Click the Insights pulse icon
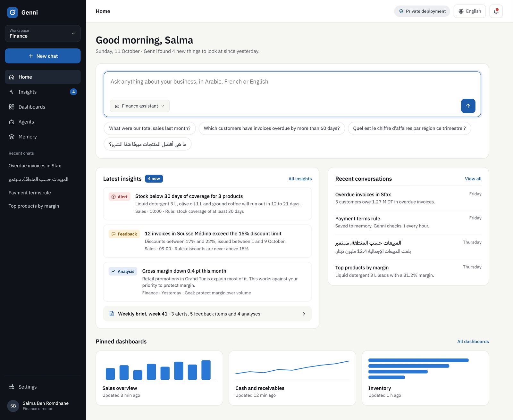 [x=12, y=92]
